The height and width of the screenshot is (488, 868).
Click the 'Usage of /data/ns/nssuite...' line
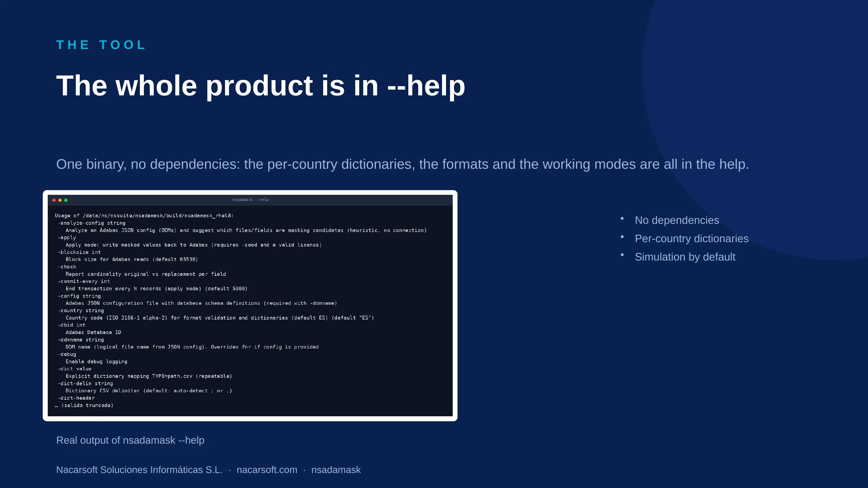pyautogui.click(x=144, y=215)
